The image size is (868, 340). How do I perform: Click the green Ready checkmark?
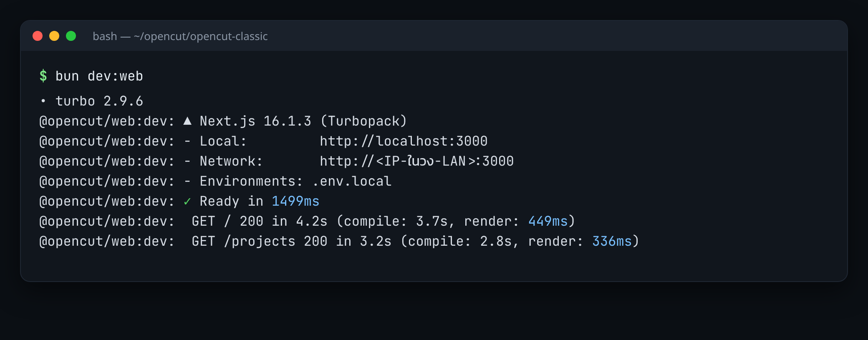pyautogui.click(x=187, y=201)
